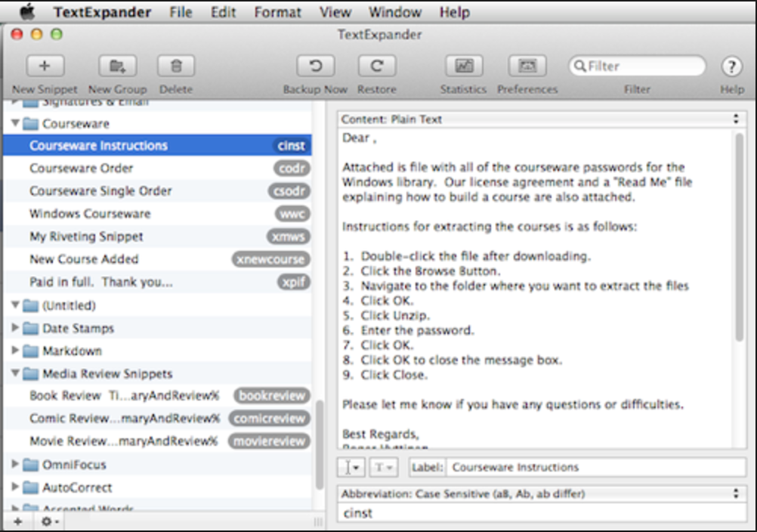Click the comicreview abbreviation badge

(x=270, y=419)
